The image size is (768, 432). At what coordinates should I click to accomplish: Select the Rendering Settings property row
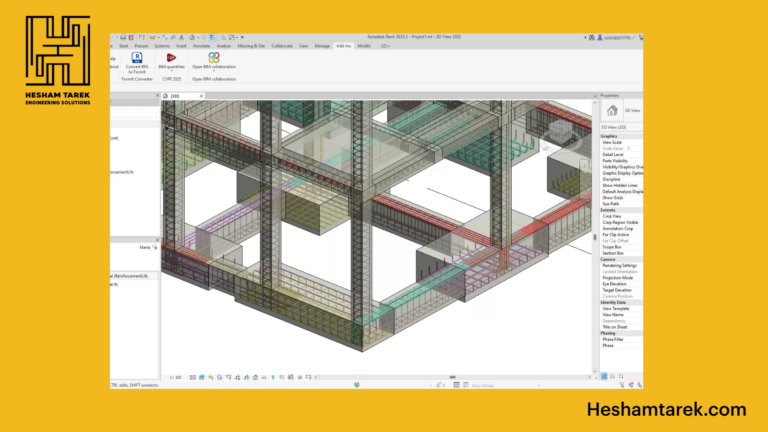pyautogui.click(x=622, y=265)
